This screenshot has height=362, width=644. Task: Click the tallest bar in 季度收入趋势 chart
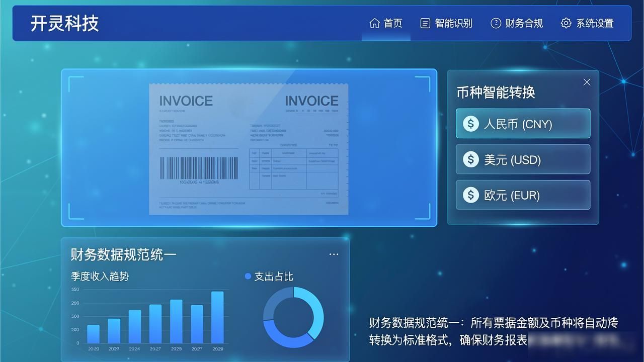point(217,317)
